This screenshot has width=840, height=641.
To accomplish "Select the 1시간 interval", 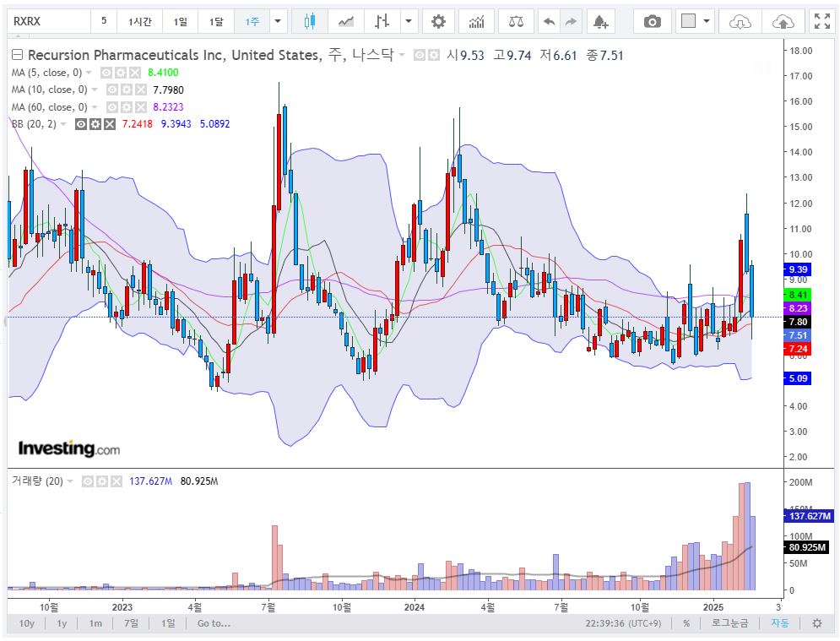I will (140, 21).
